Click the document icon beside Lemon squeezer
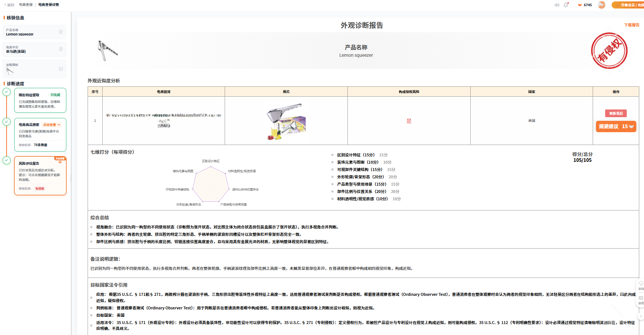This screenshot has width=644, height=335. coord(61,32)
